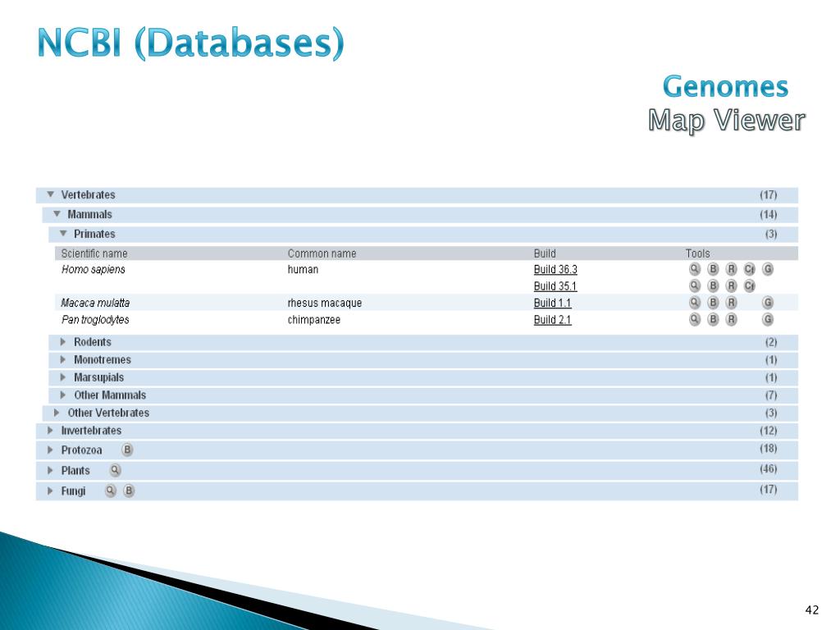Click the (18) count on Protozoa row
This screenshot has height=630, width=840.
point(768,449)
